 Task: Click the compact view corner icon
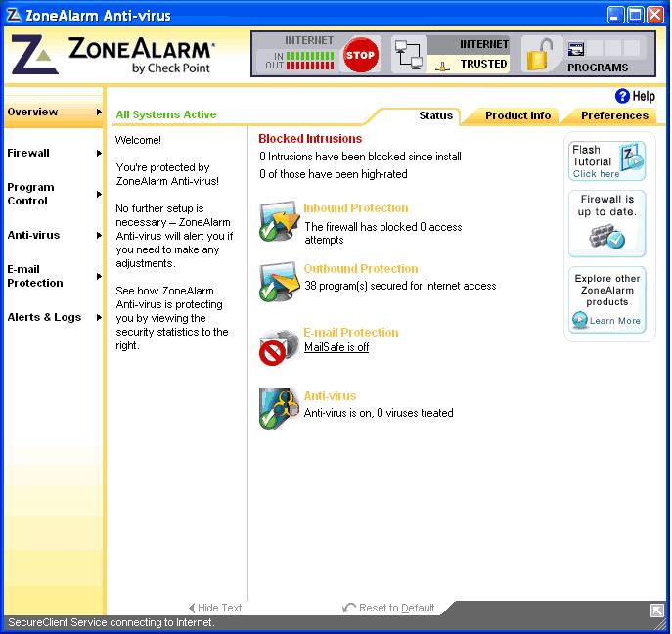click(656, 610)
